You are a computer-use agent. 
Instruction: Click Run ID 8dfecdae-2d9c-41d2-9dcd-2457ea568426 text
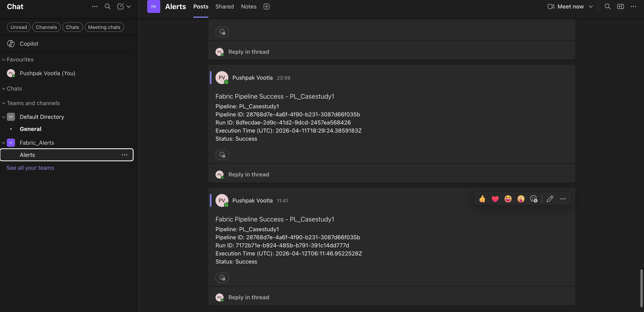(283, 122)
